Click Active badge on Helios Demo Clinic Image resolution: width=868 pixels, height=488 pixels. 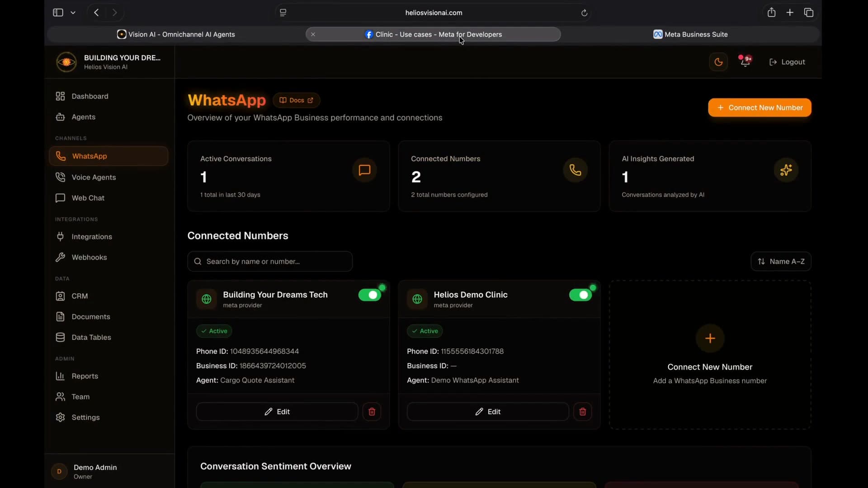point(425,331)
